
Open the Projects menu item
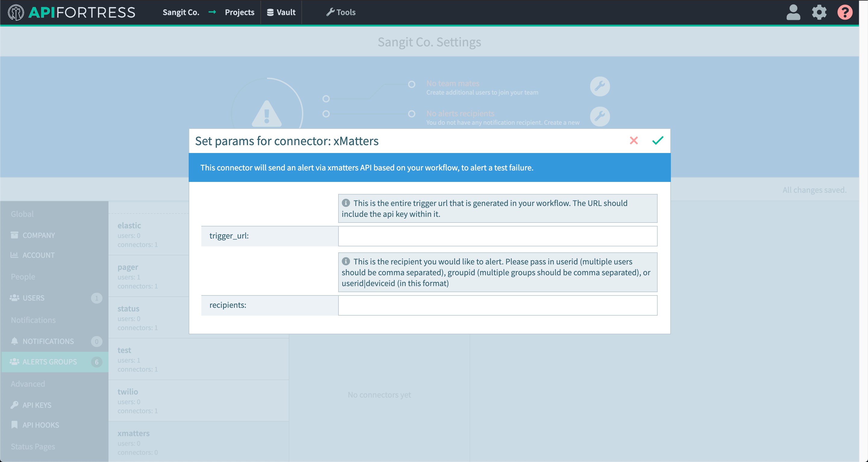(240, 12)
